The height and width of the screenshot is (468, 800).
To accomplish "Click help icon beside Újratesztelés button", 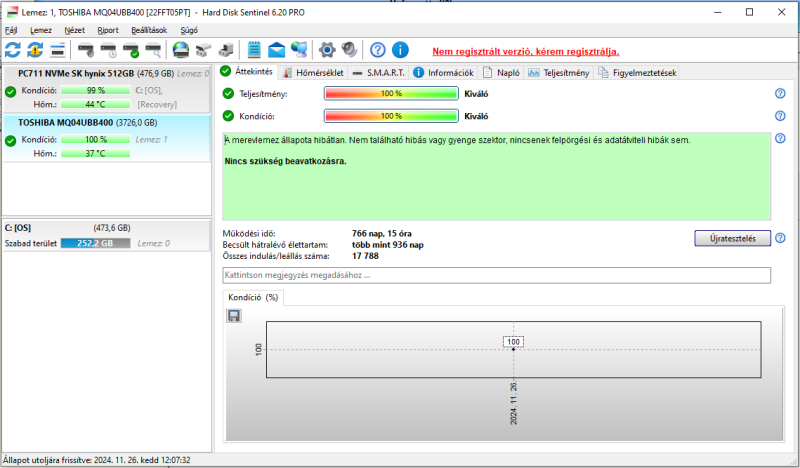I will tap(780, 238).
